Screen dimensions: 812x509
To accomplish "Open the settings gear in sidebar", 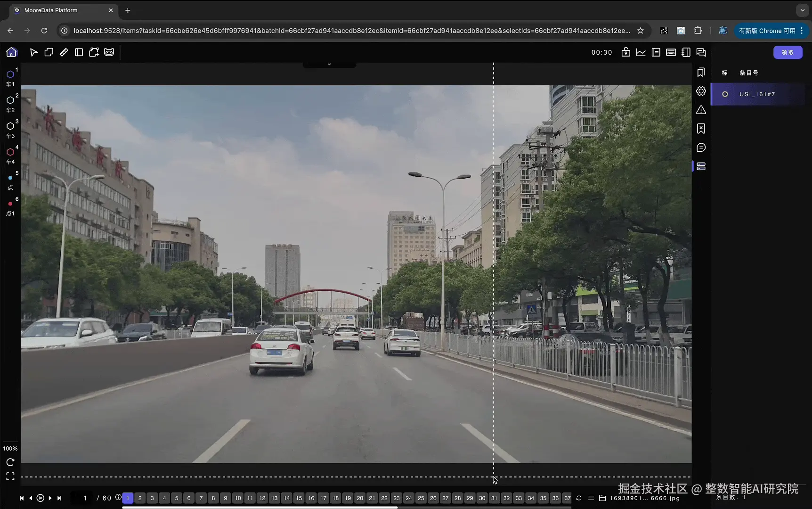I will pyautogui.click(x=701, y=91).
